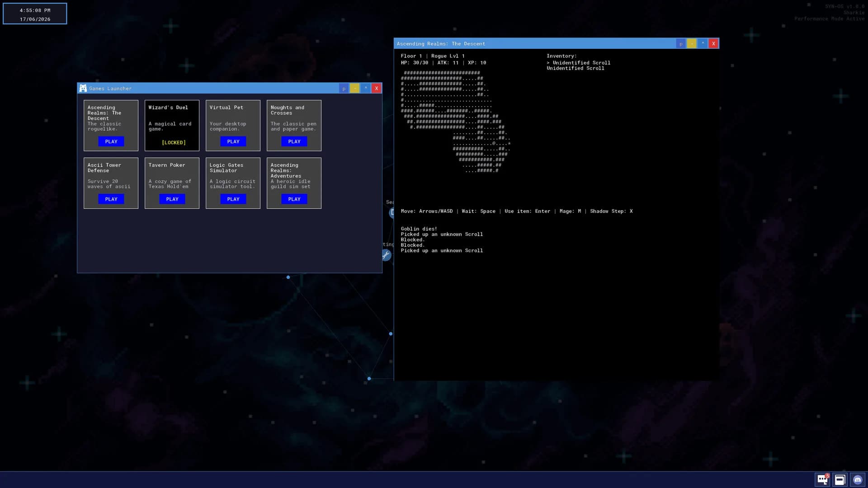Play Logic Gates Simulator

coord(233,199)
